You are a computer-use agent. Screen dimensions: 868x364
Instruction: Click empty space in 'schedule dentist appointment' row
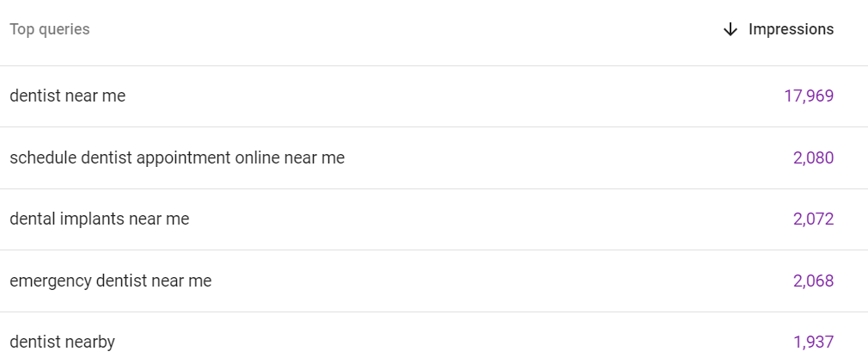tap(553, 157)
